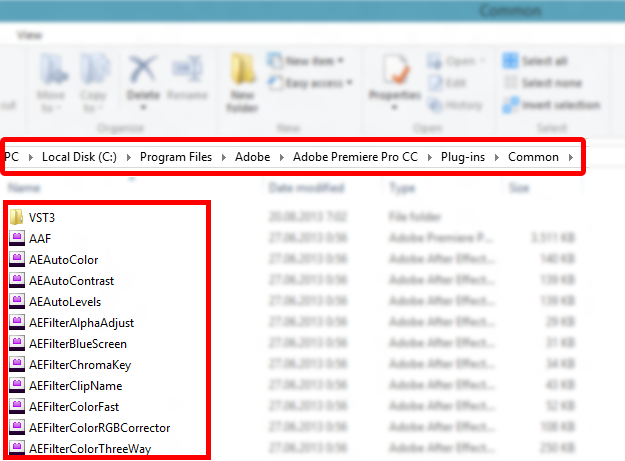Viewport: 625px width, 461px height.
Task: Navigate to Adobe folder breadcrumb
Action: (252, 157)
